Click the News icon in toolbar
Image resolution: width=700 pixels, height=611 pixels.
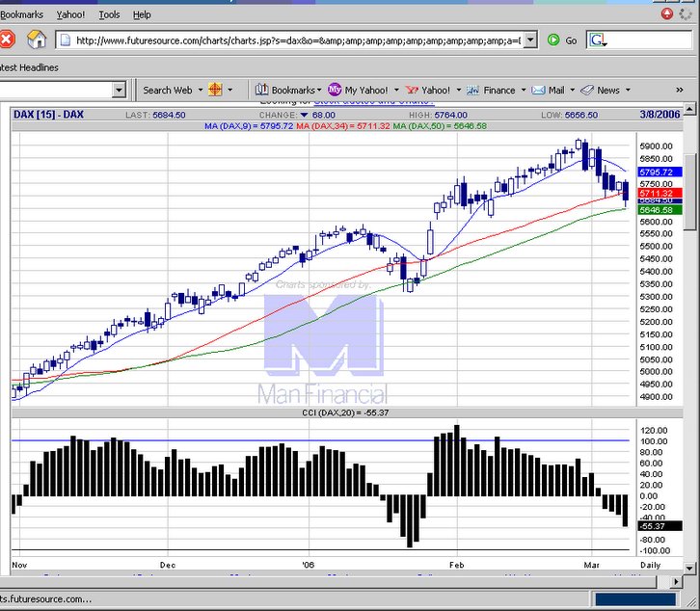click(587, 91)
